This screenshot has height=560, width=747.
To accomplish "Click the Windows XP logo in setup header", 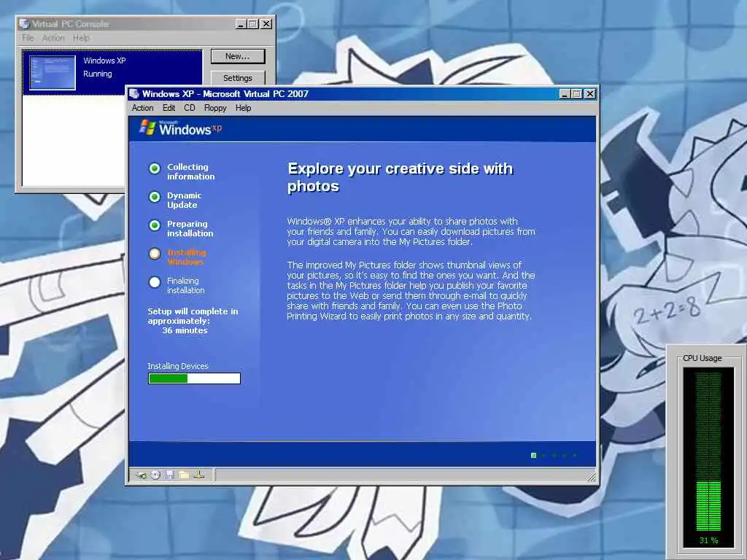I will click(181, 128).
